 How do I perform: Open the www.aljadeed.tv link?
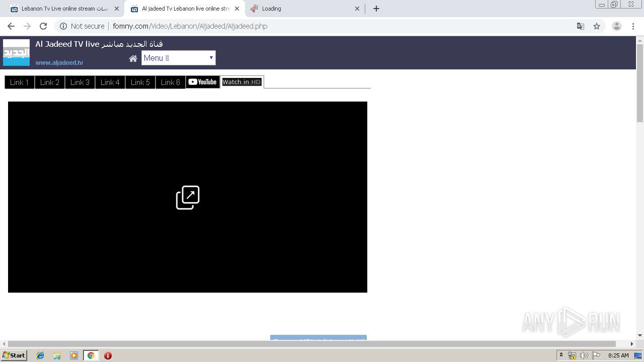tap(59, 63)
